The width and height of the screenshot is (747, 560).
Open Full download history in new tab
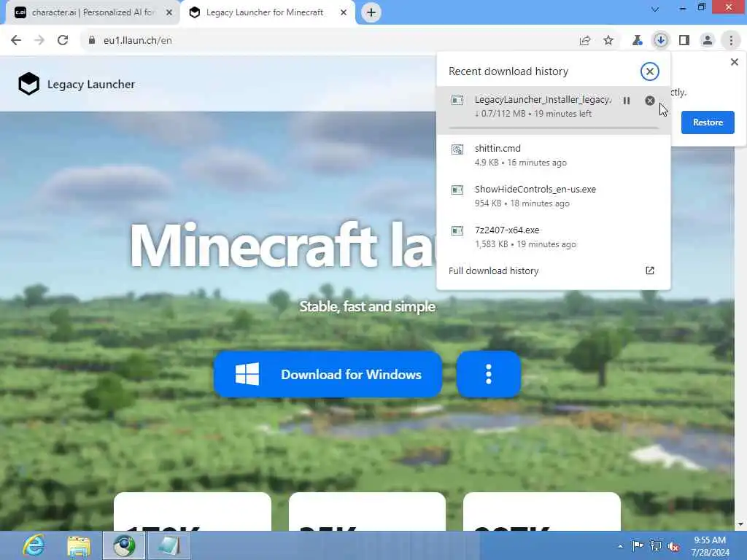tap(650, 271)
